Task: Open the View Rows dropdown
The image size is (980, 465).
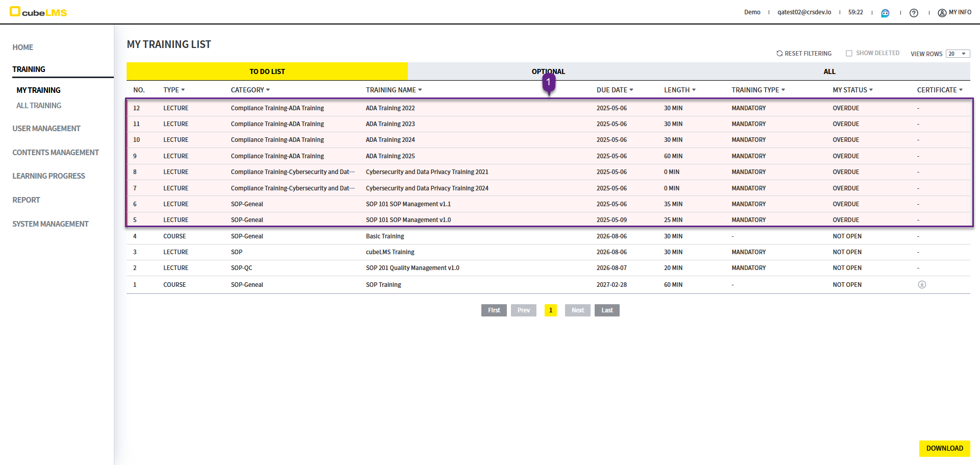Action: pos(958,54)
